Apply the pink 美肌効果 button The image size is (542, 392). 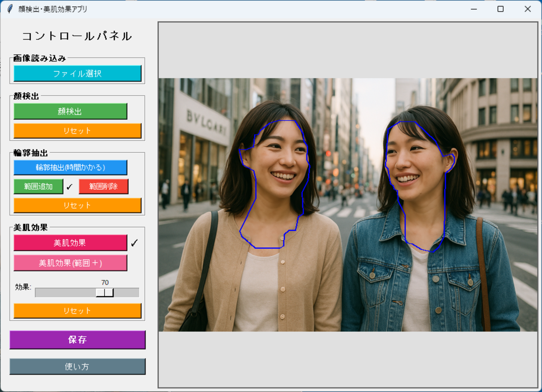70,243
